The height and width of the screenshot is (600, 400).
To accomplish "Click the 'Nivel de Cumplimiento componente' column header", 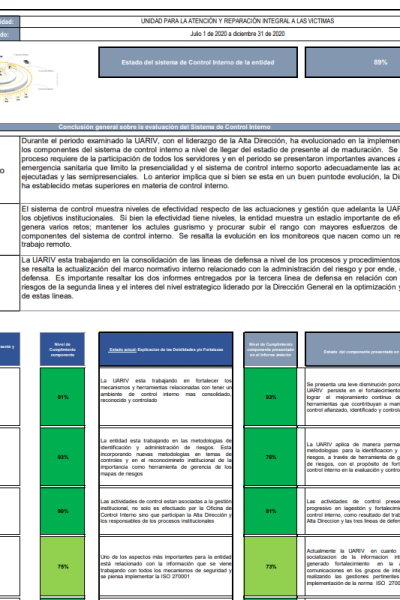I will [62, 349].
